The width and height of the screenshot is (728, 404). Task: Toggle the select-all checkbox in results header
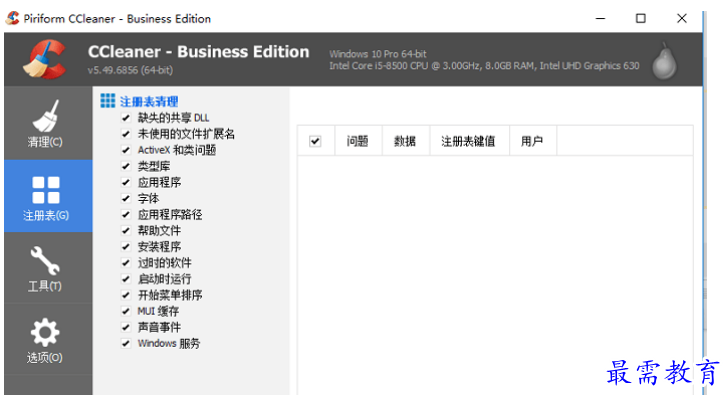tap(315, 141)
